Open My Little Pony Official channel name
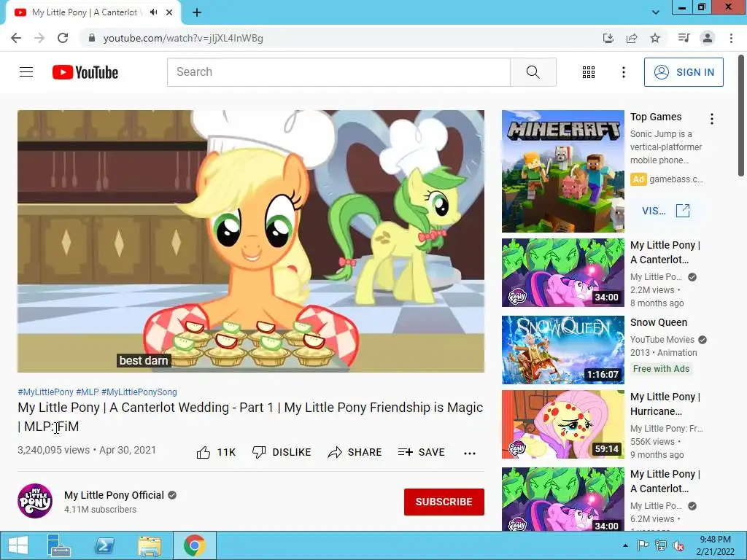Image resolution: width=747 pixels, height=560 pixels. click(x=114, y=495)
